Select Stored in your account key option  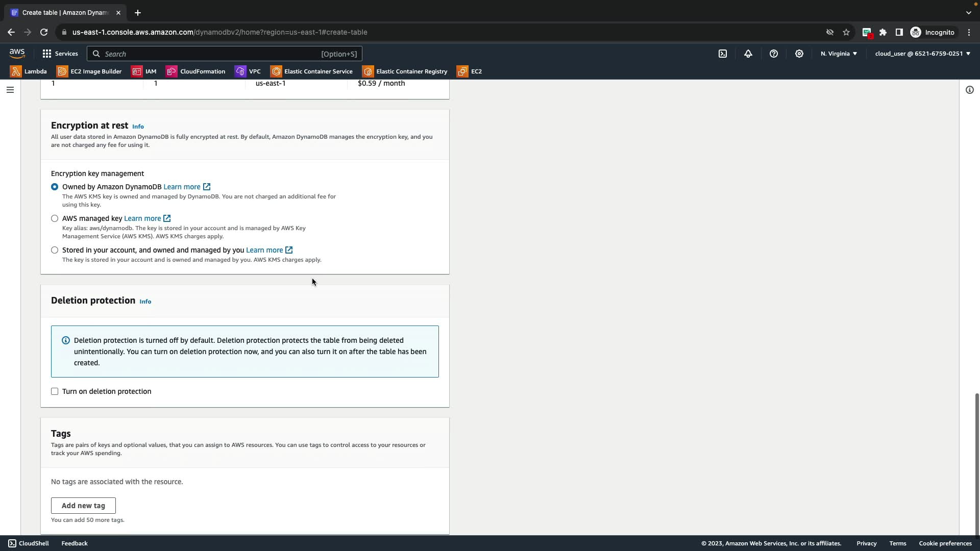pos(55,250)
